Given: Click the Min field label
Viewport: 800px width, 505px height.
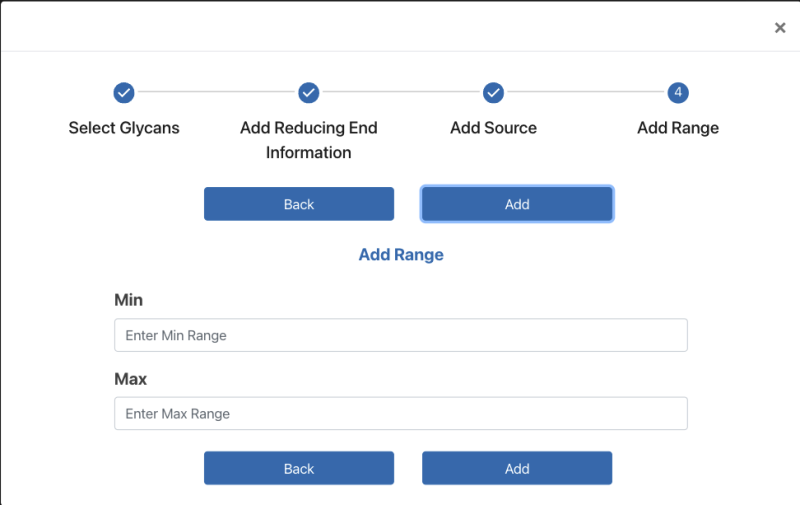Looking at the screenshot, I should (x=129, y=300).
